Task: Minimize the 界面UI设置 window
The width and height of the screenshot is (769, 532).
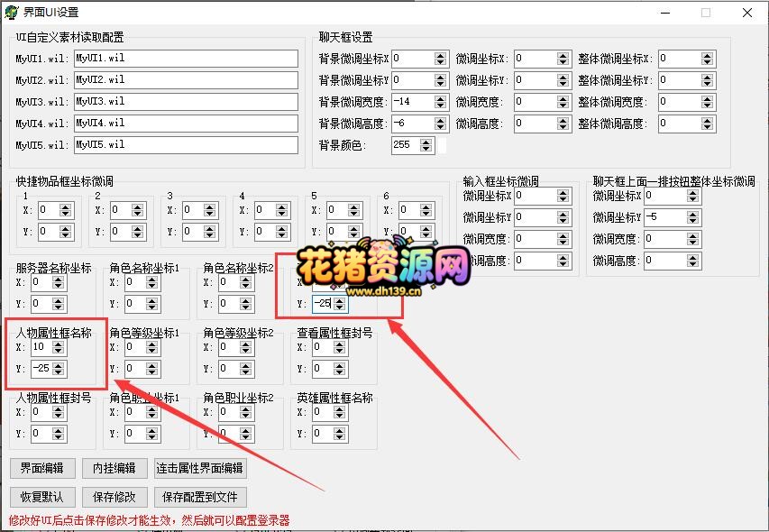Action: pos(665,13)
